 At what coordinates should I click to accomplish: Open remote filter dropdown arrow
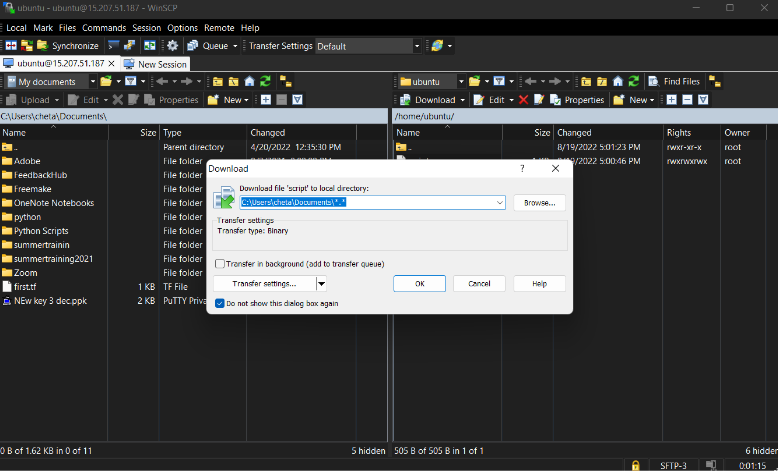click(x=511, y=81)
